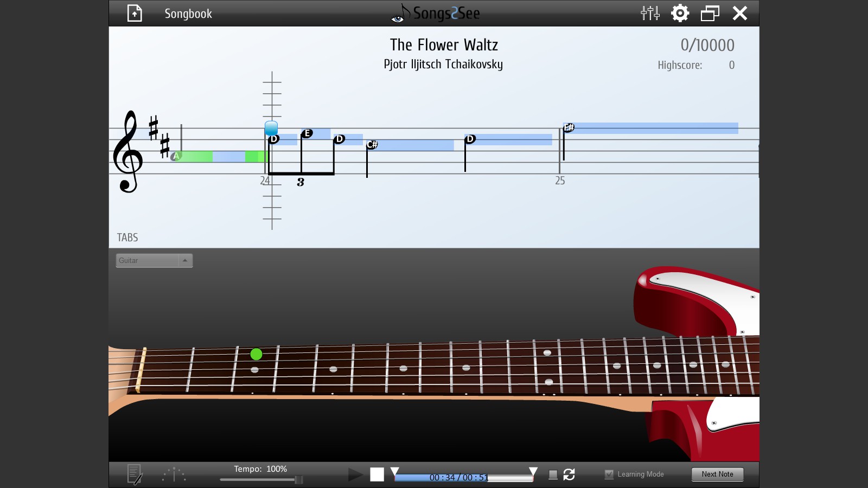Click the E note in measure 24

point(307,133)
